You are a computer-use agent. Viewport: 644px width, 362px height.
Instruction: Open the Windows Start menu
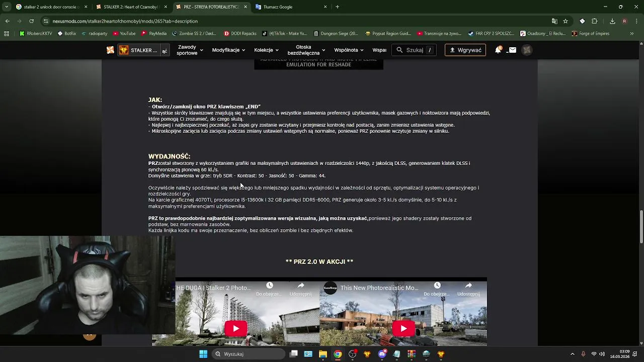point(203,354)
